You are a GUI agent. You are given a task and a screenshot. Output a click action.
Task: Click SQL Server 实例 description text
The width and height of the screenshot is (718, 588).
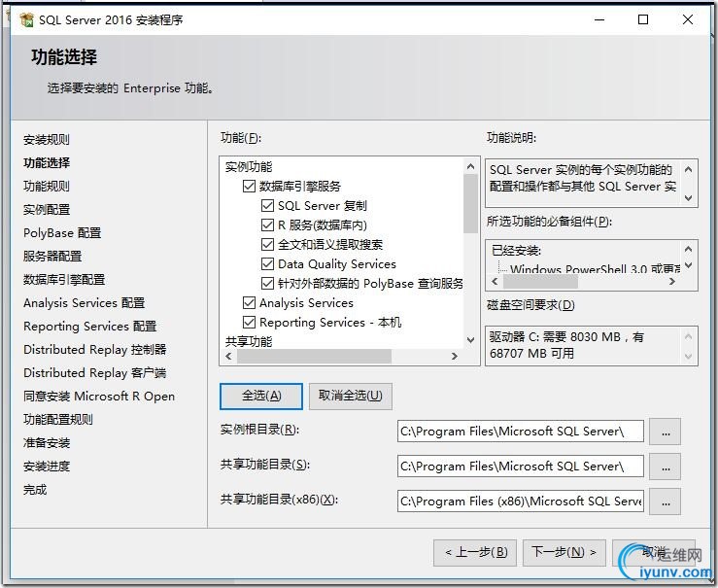tap(582, 178)
